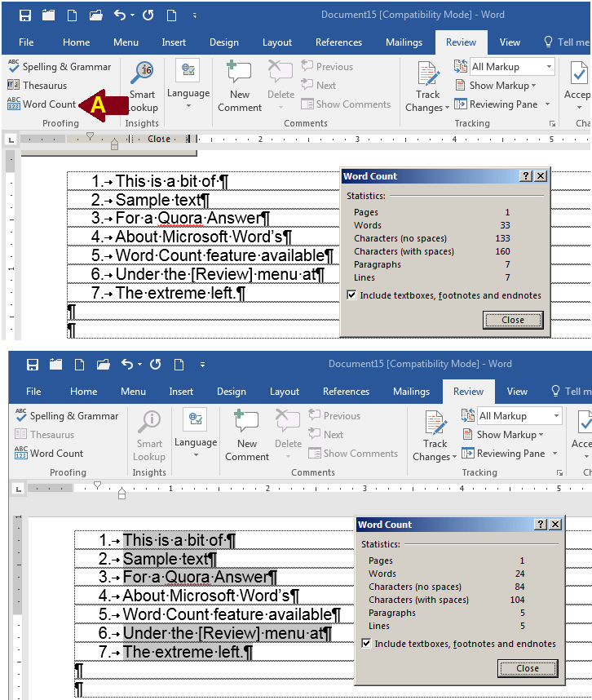The width and height of the screenshot is (592, 700).
Task: Add New Comment in upper window
Action: tap(240, 87)
